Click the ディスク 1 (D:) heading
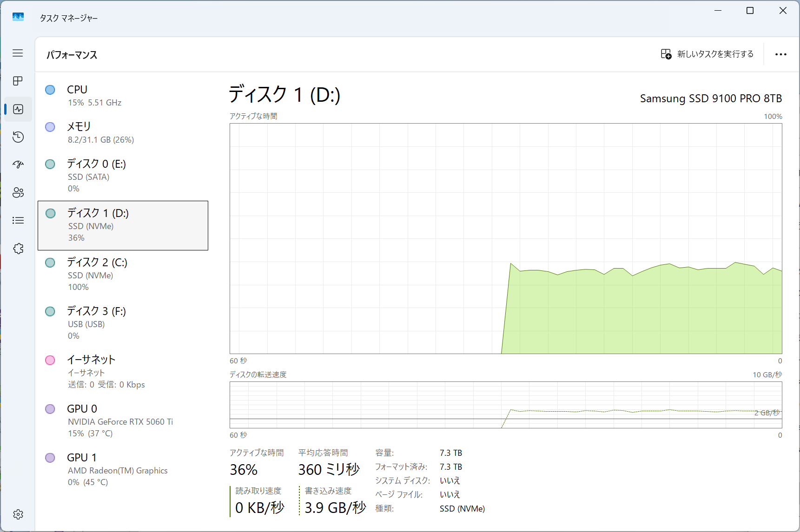 (x=284, y=95)
